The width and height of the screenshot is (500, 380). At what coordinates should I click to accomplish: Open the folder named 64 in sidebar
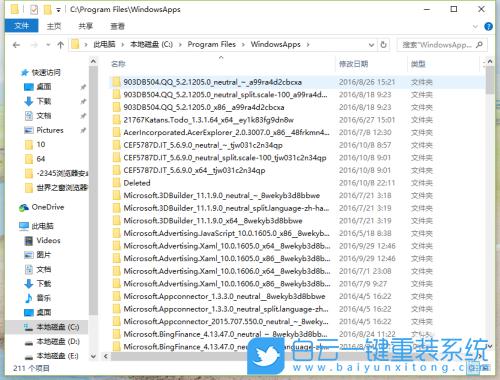[x=41, y=159]
